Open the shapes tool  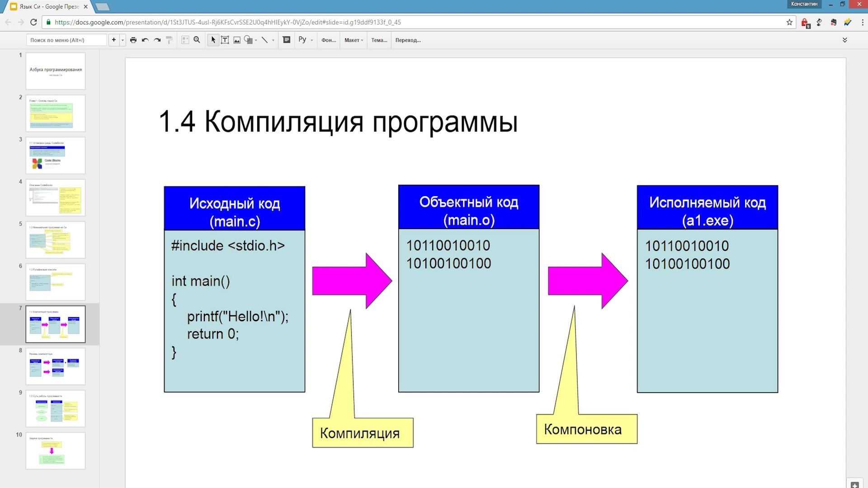[x=248, y=40]
